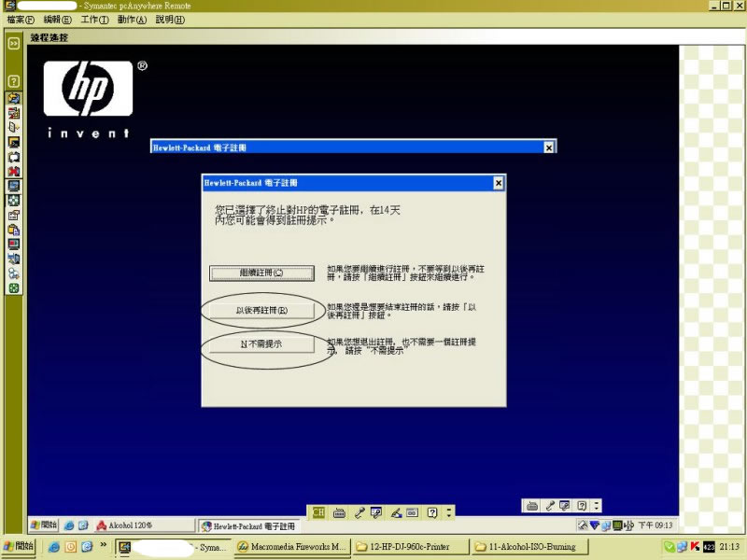The height and width of the screenshot is (560, 747).
Task: Click microphone icon on left IME bar
Action: pos(359,512)
